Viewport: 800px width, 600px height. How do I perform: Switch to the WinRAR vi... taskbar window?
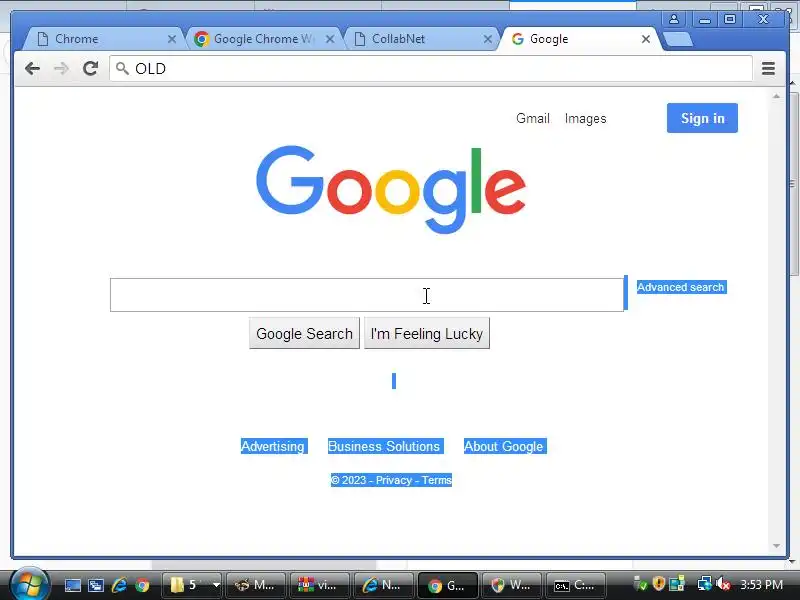pos(319,585)
